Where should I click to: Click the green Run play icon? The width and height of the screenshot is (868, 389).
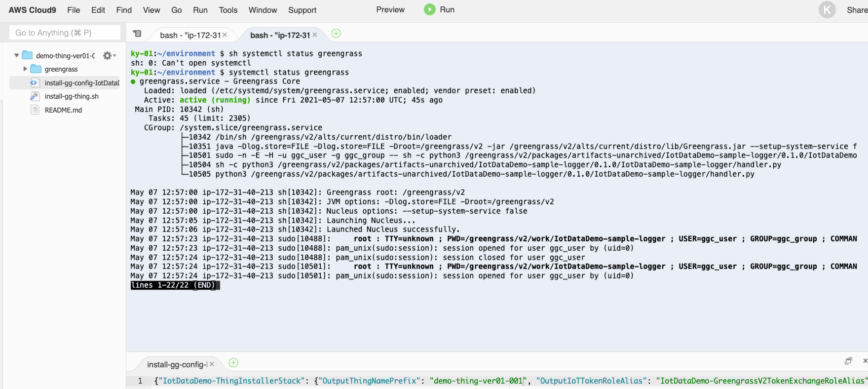click(x=430, y=9)
